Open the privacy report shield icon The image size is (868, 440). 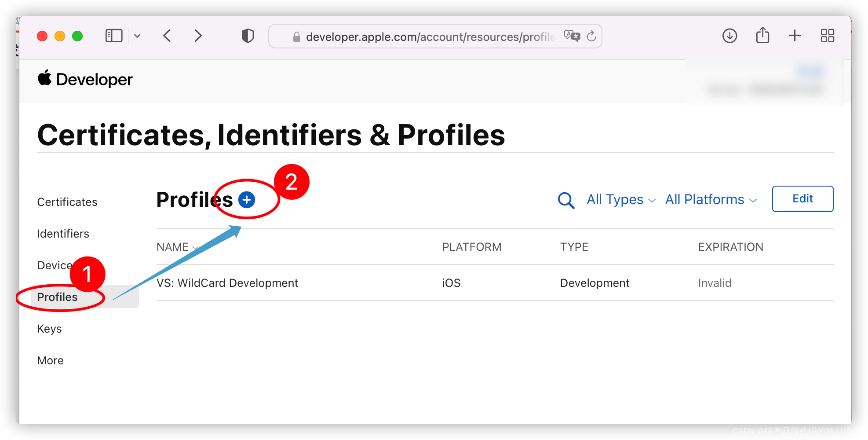pos(248,36)
